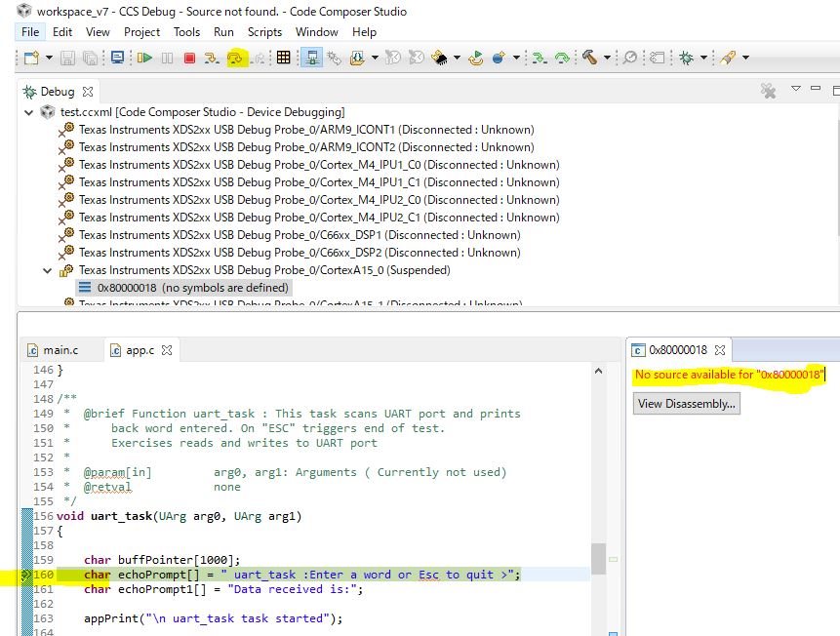The height and width of the screenshot is (636, 840).
Task: Click the app.c editor vertical scrollbar thumb
Action: (598, 559)
